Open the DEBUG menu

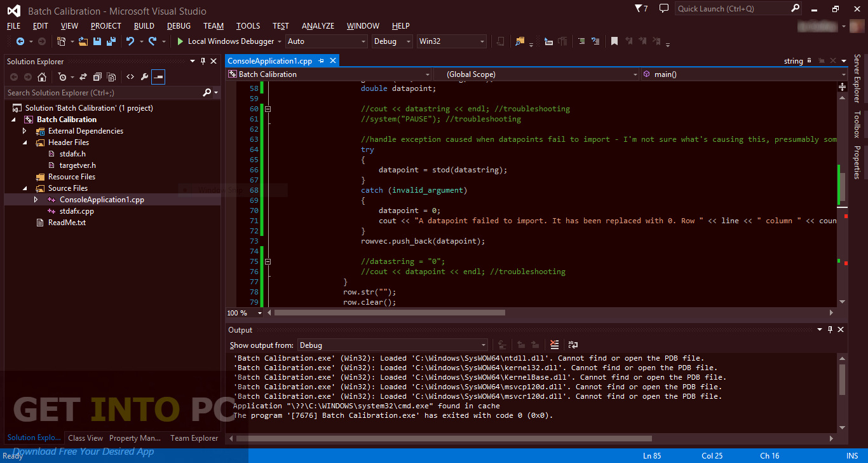coord(179,26)
